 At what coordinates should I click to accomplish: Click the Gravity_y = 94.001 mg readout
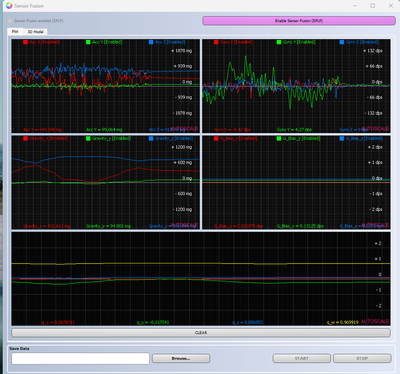pyautogui.click(x=108, y=226)
